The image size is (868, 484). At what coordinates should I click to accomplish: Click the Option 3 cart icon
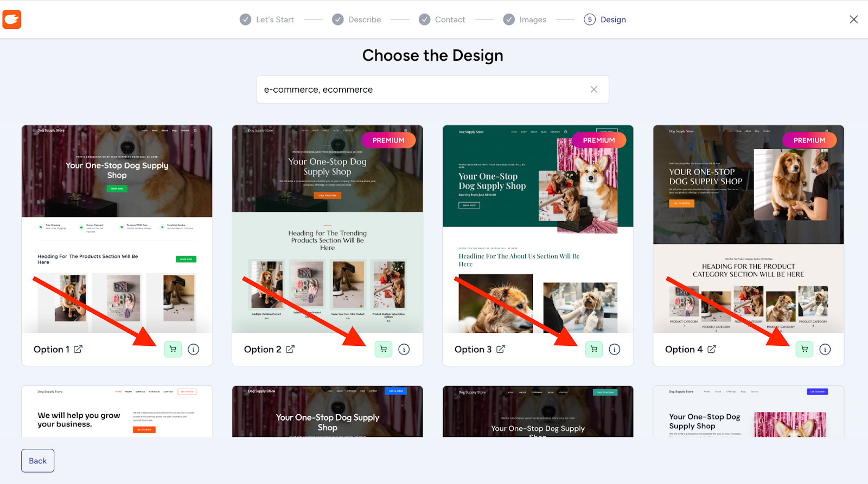click(594, 349)
